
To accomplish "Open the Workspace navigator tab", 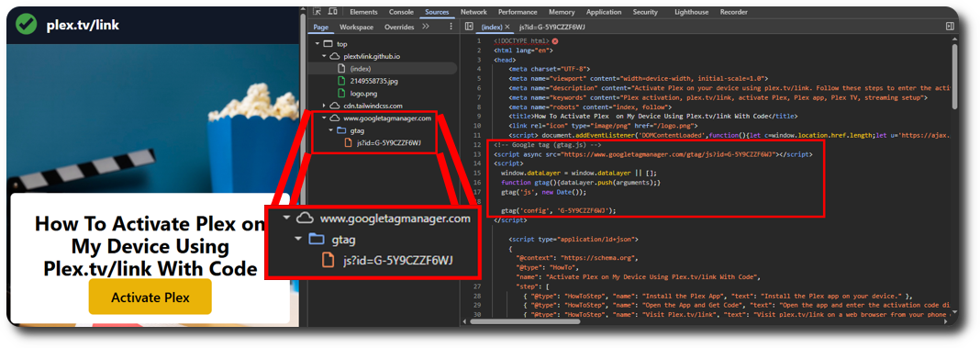I will [x=356, y=27].
